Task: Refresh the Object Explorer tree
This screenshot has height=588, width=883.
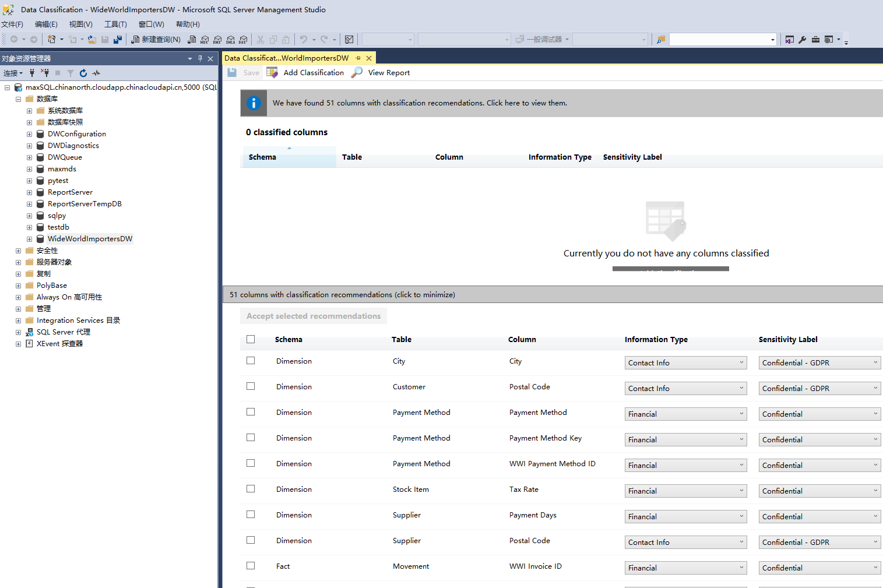Action: 83,73
